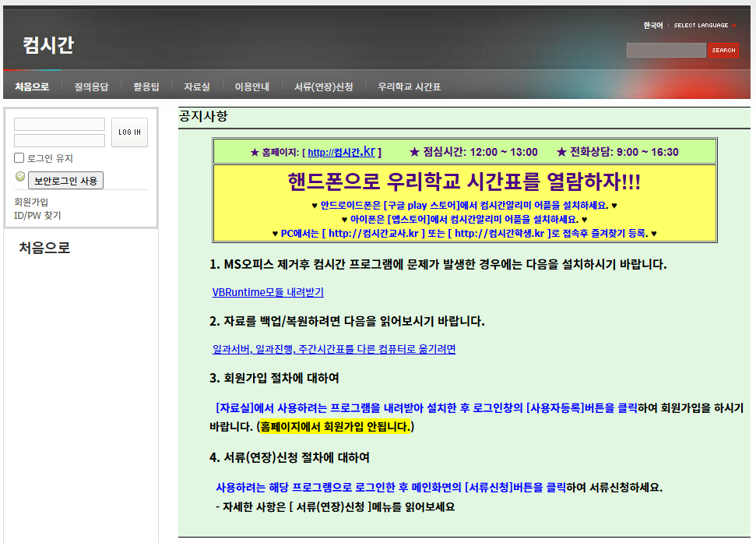This screenshot has width=756, height=543.
Task: Click the user ID input field
Action: point(59,125)
